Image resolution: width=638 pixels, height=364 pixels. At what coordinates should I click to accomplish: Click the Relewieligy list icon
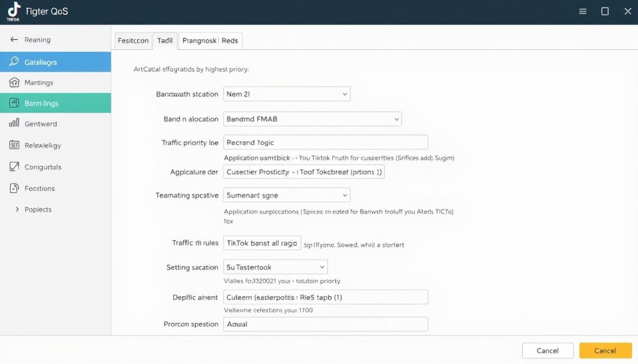14,144
